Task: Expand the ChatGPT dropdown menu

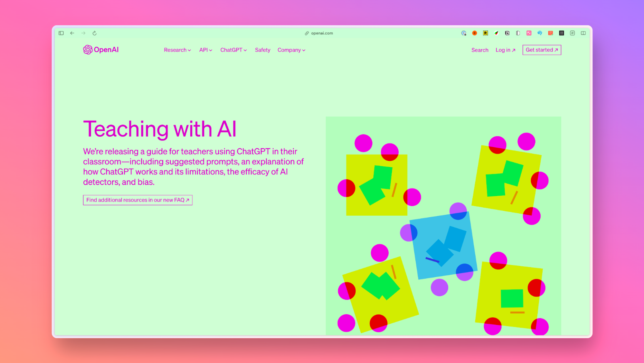Action: pos(233,50)
